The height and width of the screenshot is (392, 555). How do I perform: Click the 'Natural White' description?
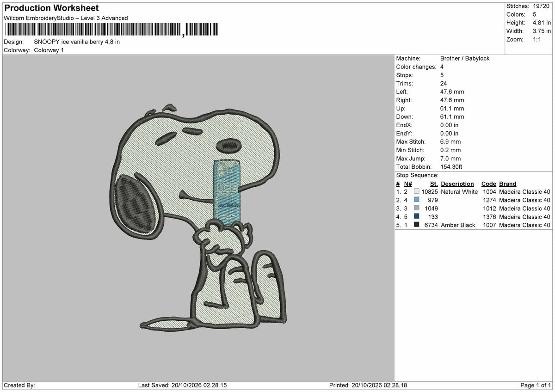click(x=459, y=192)
